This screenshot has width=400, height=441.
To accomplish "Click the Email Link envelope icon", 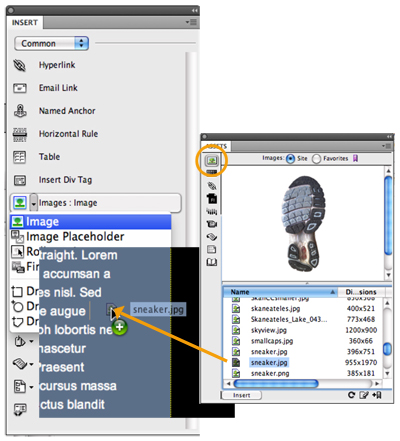I will (20, 88).
